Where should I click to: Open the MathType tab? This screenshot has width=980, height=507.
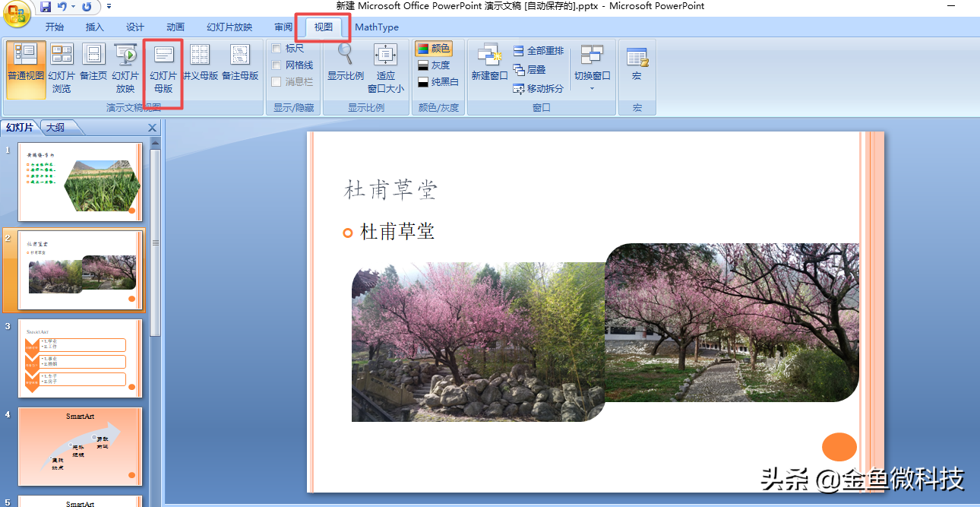pyautogui.click(x=377, y=27)
